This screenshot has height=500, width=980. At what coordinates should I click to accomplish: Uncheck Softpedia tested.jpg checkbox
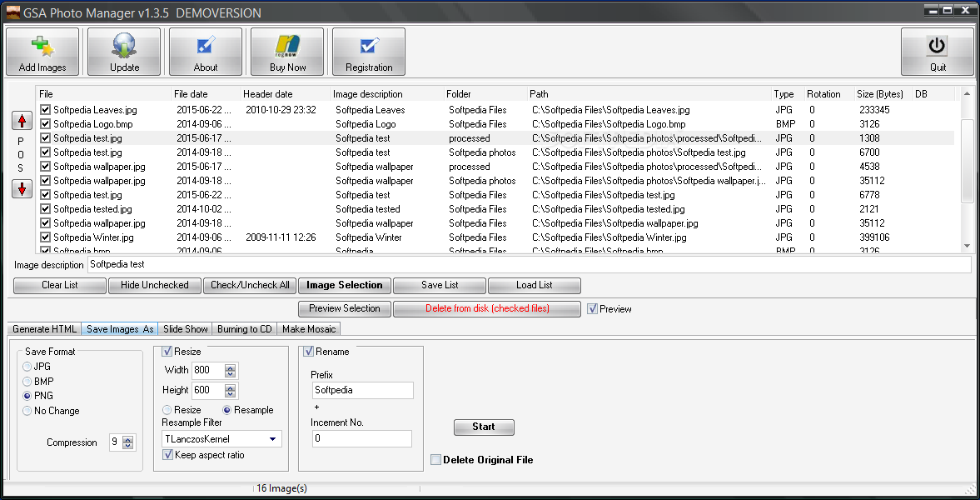(x=45, y=209)
